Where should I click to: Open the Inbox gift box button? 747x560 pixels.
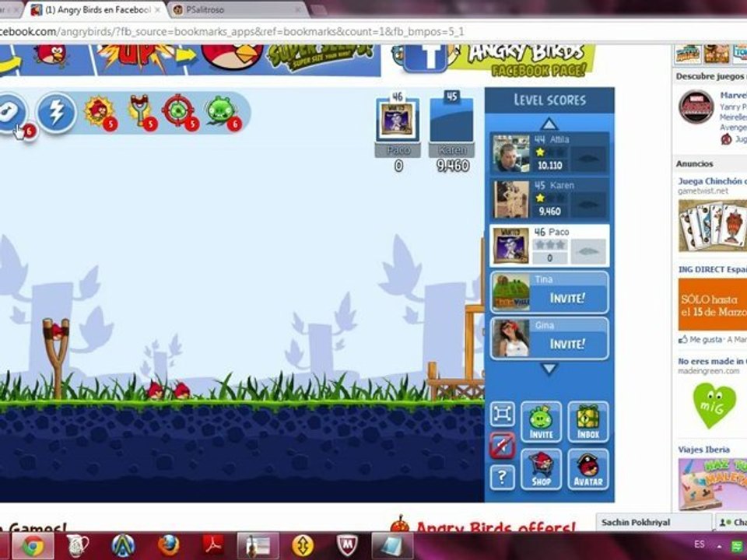pyautogui.click(x=588, y=422)
